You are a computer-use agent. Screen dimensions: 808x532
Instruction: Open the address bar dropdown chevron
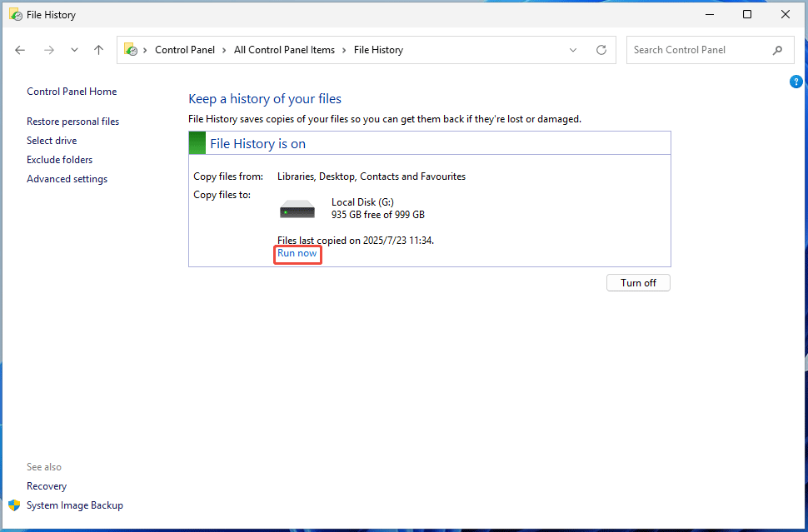coord(572,50)
